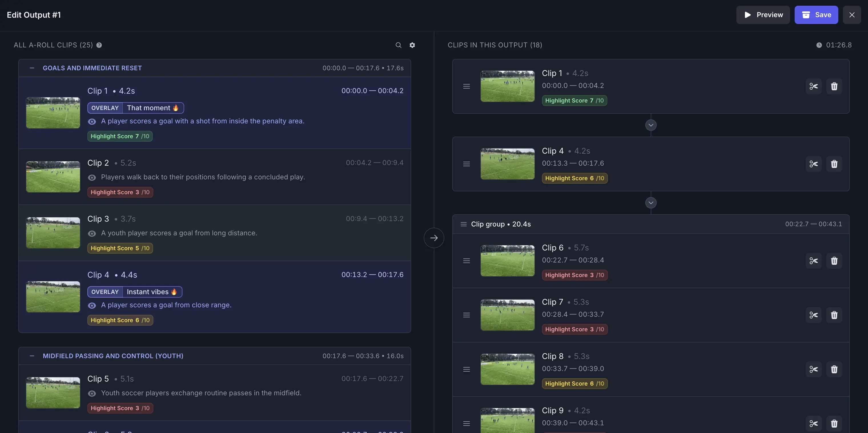Image resolution: width=868 pixels, height=433 pixels.
Task: Trim output Clip 4 with scissors
Action: click(813, 164)
